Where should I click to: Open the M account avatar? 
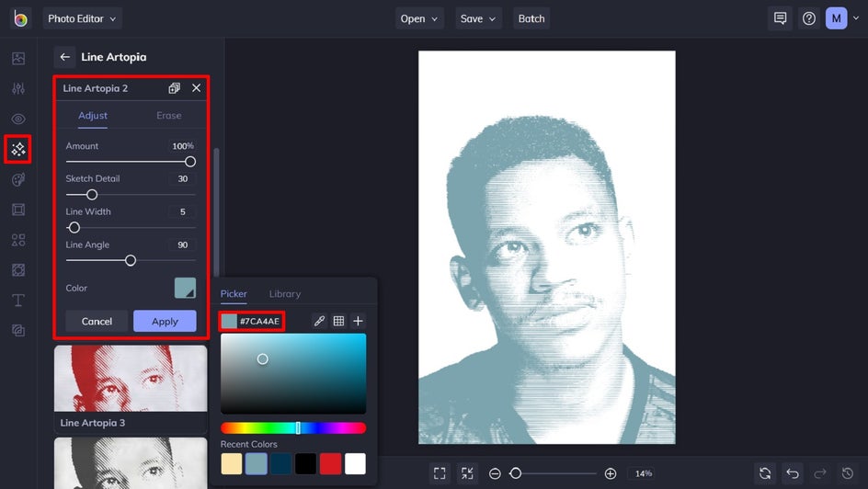[837, 18]
